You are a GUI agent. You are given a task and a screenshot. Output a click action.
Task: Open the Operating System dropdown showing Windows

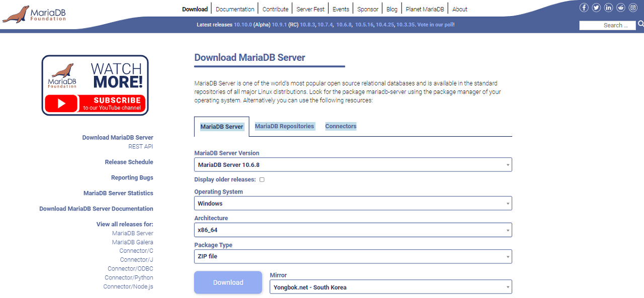(353, 204)
